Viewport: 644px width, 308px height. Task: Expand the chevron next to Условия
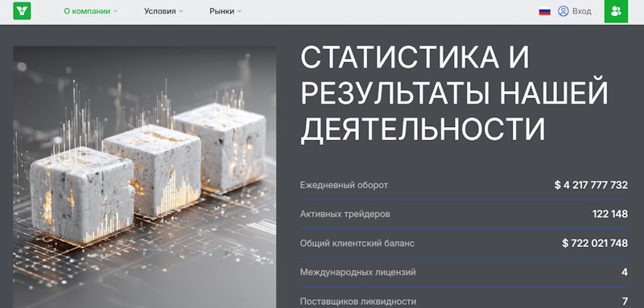click(181, 11)
